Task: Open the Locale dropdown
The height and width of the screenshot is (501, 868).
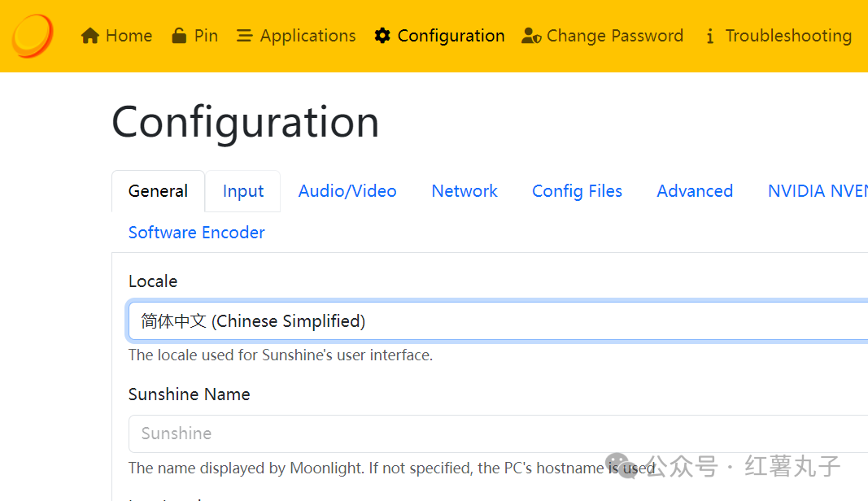Action: point(498,321)
